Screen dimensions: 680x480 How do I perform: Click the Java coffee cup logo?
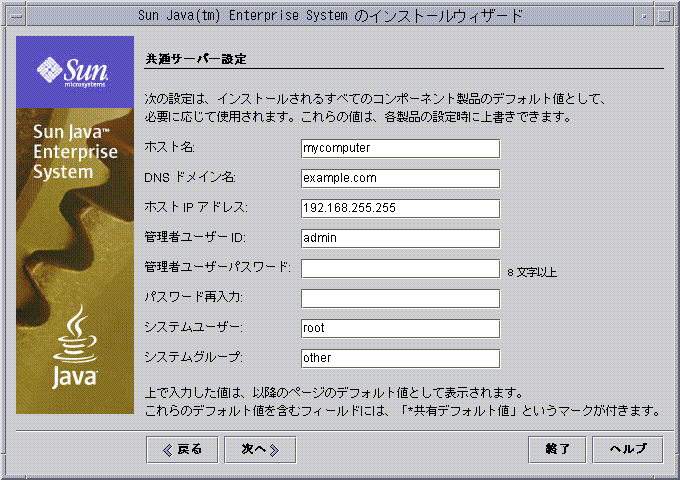(x=75, y=346)
